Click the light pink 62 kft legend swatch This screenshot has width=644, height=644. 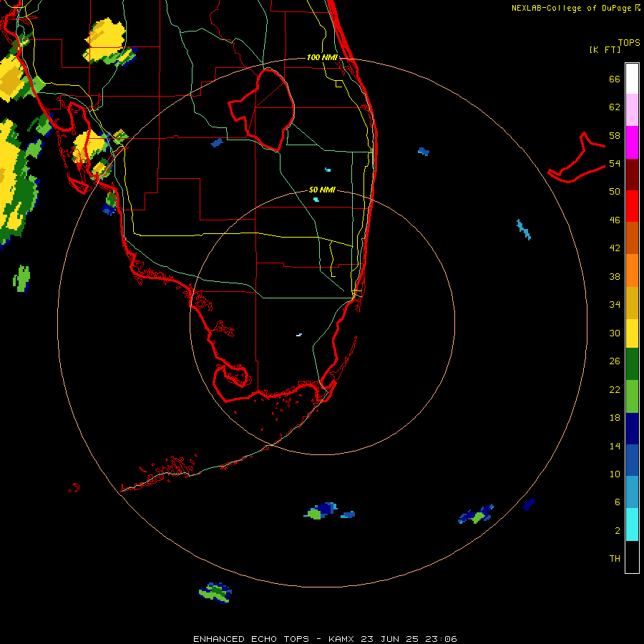point(632,109)
